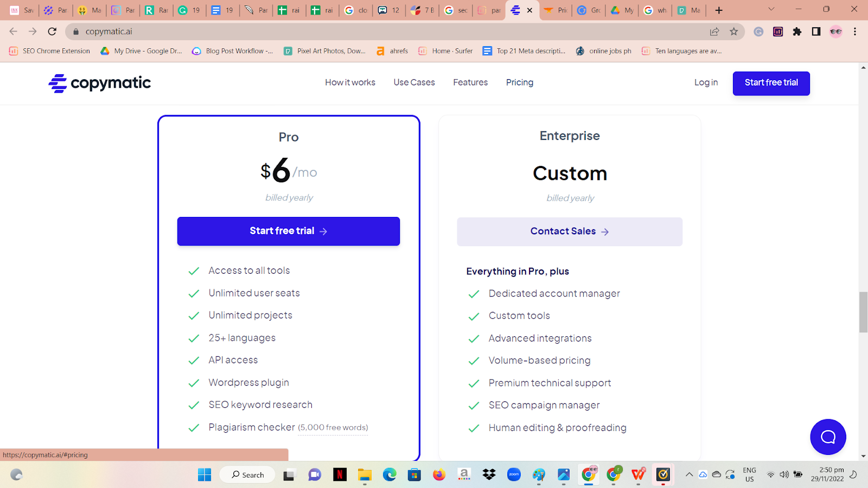Open the Chrome side panel icon

[816, 31]
